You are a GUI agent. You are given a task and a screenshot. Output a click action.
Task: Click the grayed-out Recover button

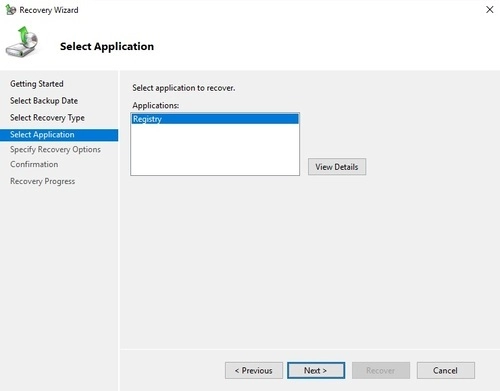pyautogui.click(x=381, y=370)
